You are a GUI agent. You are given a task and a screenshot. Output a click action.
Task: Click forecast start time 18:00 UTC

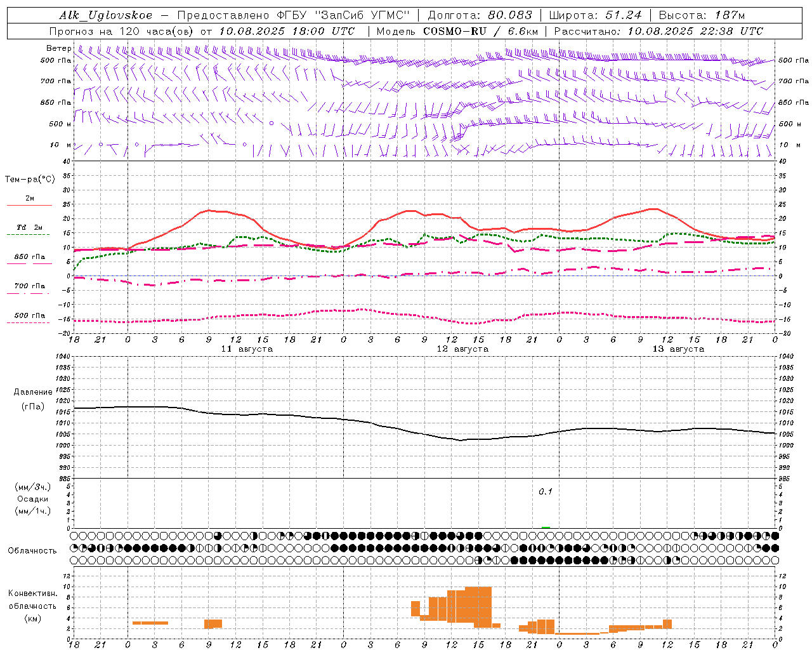pos(324,31)
